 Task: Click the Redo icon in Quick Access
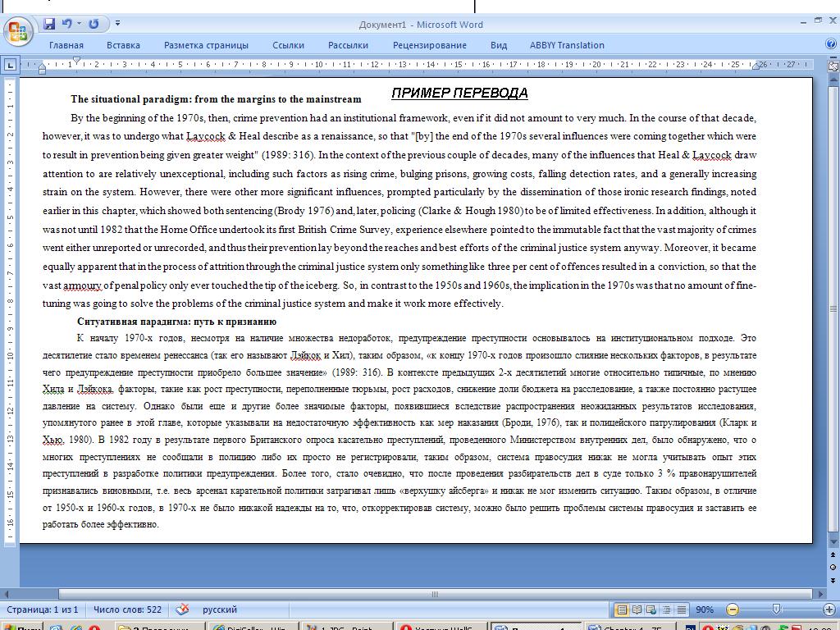94,24
